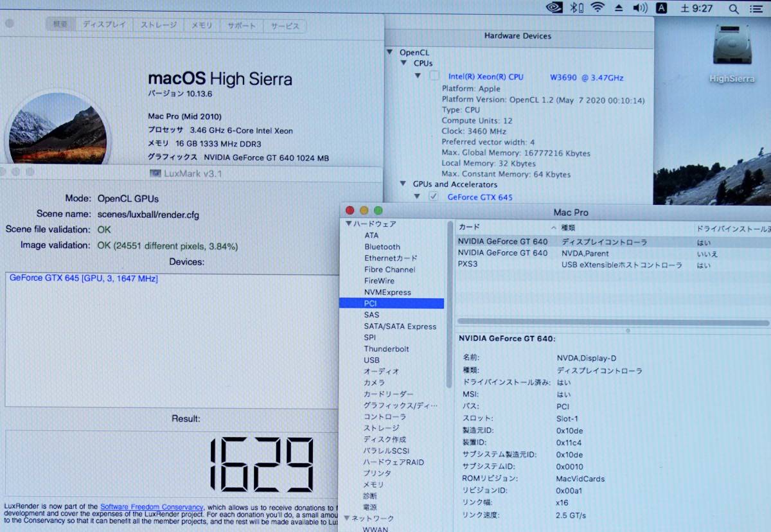Collapse the OpenCL section
Image resolution: width=771 pixels, height=532 pixels.
(x=390, y=52)
